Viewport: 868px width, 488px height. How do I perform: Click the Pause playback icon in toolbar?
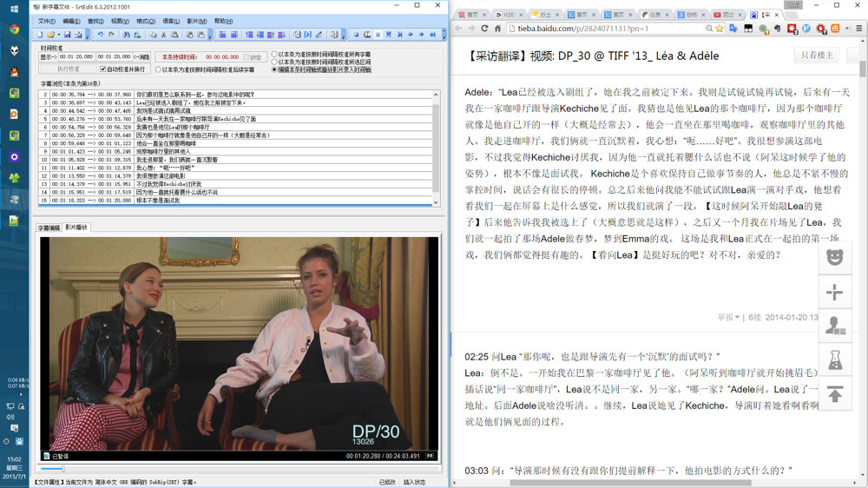click(x=378, y=35)
